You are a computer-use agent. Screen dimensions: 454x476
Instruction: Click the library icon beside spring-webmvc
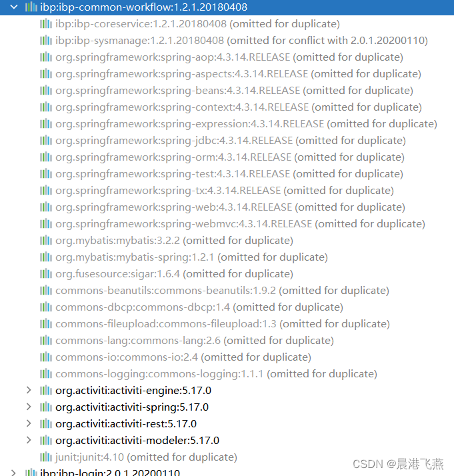pyautogui.click(x=46, y=224)
